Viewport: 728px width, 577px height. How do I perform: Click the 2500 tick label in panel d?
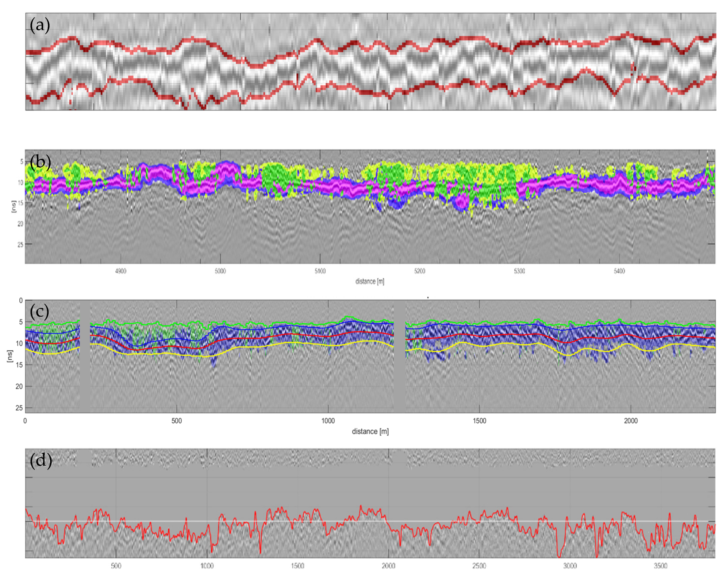click(x=479, y=566)
